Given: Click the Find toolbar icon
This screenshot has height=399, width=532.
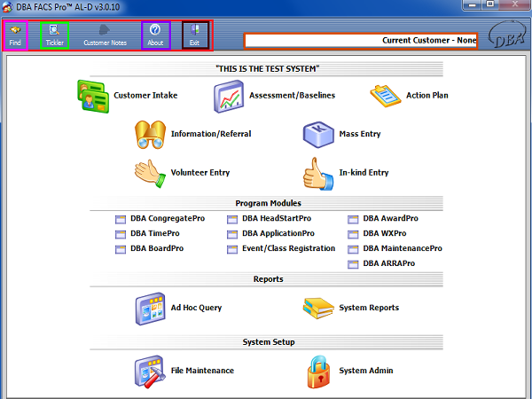Looking at the screenshot, I should click(15, 30).
